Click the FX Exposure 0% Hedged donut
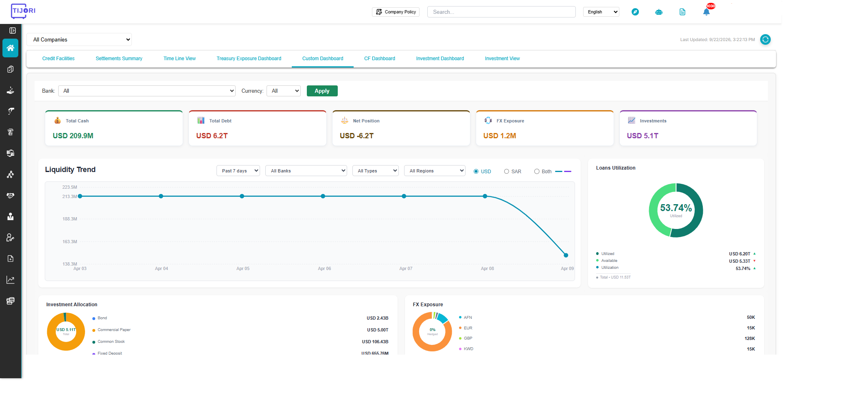 [432, 331]
